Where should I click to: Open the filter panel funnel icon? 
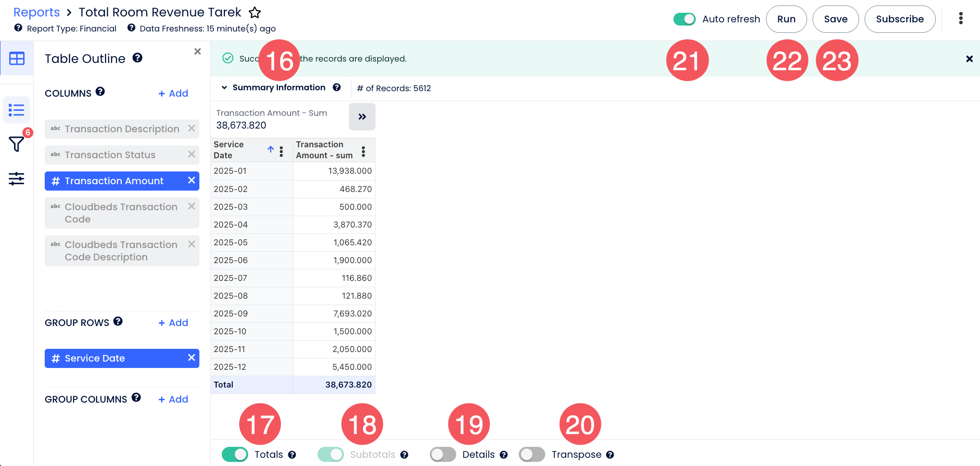point(16,144)
